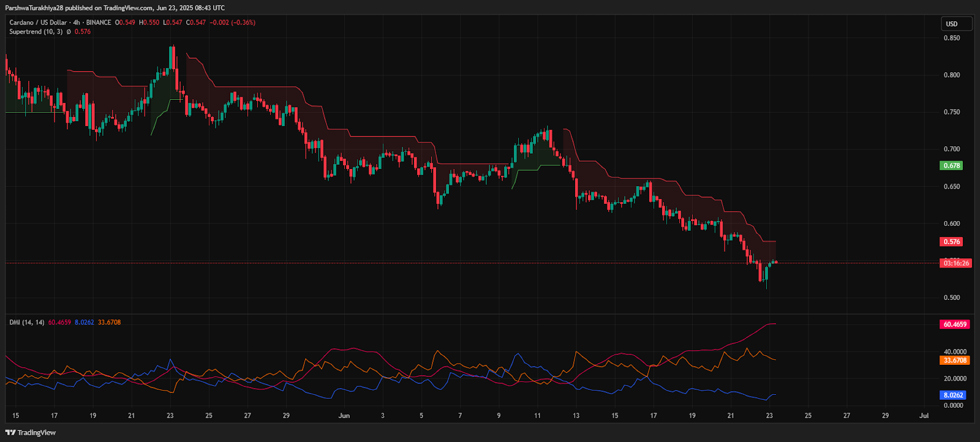Click the 60.4659 tag on DMI axis
Image resolution: width=980 pixels, height=442 pixels.
click(954, 324)
